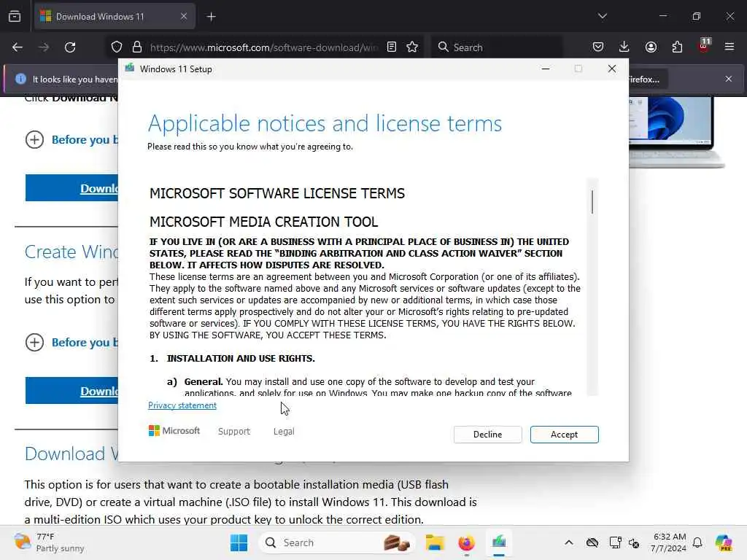Viewport: 747px width, 560px height.
Task: Open the Privacy statement link
Action: coord(182,405)
